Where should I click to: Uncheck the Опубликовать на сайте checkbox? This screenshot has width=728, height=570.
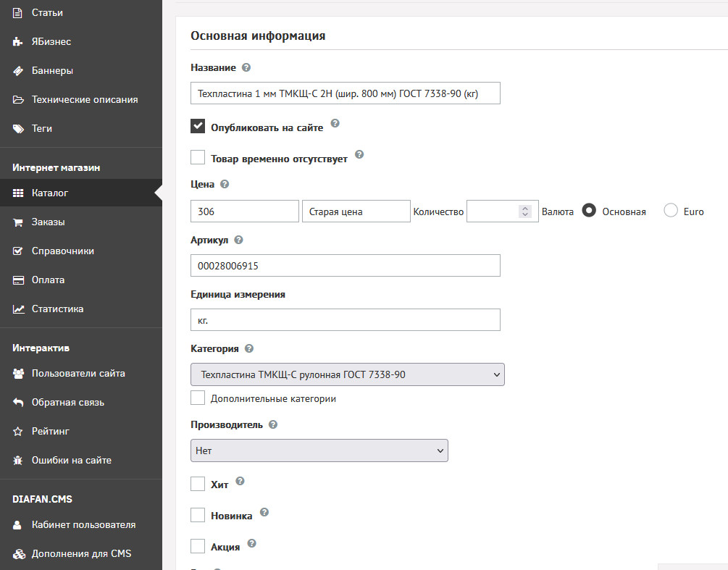(198, 126)
